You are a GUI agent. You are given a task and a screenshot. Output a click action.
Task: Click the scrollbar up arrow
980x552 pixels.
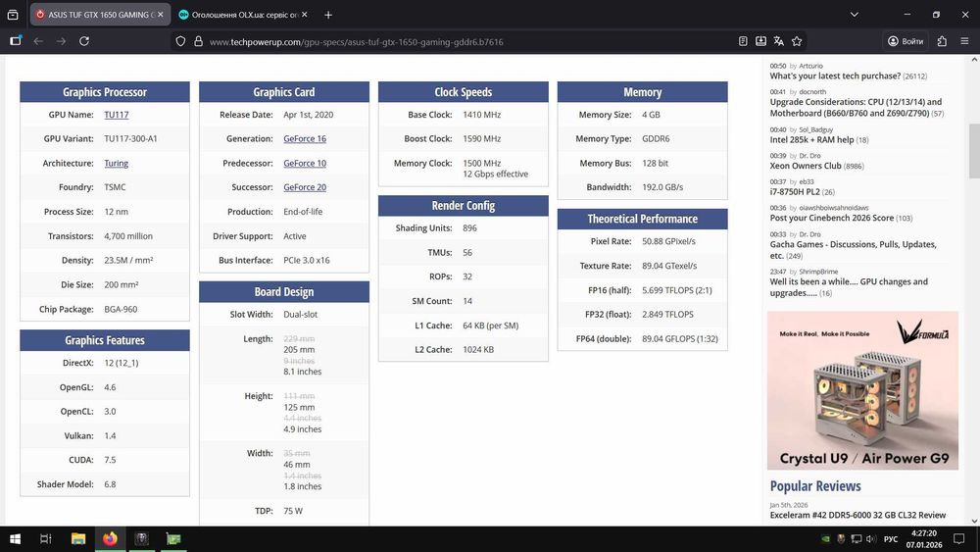point(974,60)
